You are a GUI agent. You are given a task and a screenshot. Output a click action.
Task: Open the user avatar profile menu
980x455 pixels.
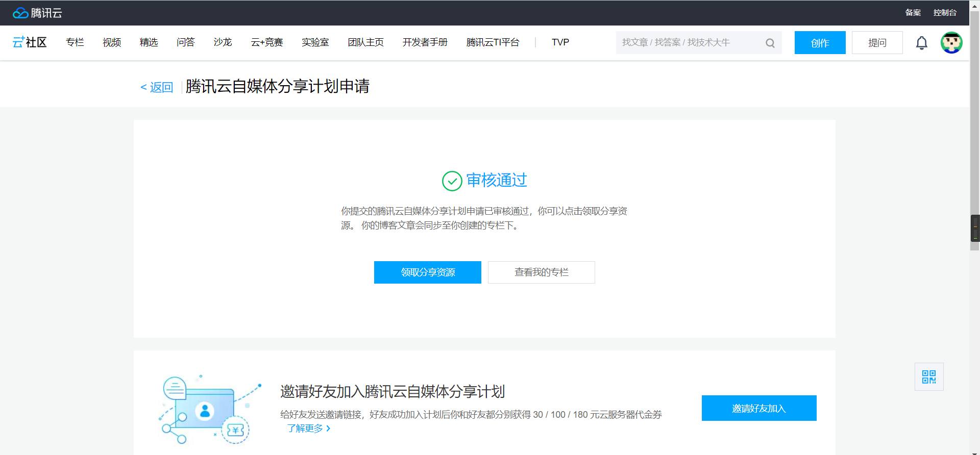click(x=951, y=43)
